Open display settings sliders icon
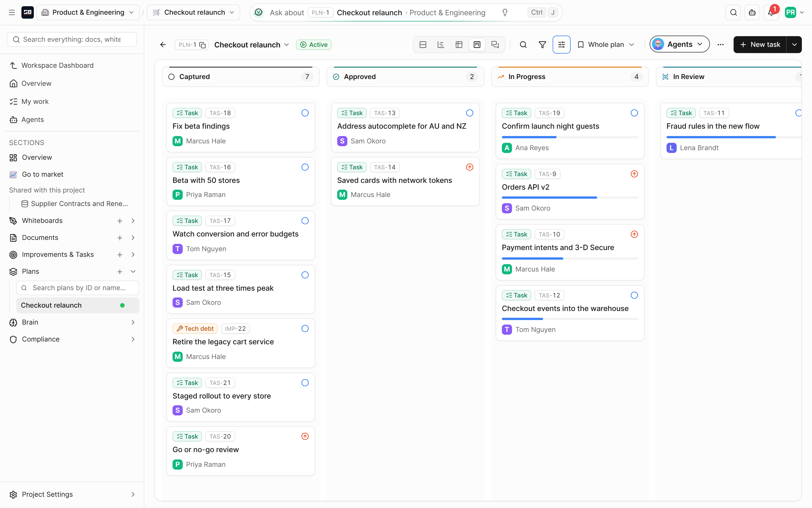The image size is (812, 508). (x=561, y=45)
